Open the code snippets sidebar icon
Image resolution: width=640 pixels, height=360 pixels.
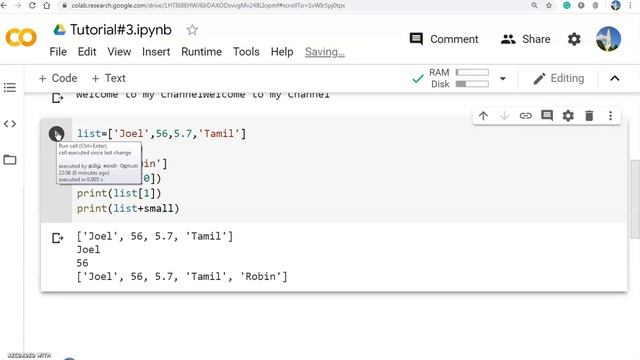10,124
